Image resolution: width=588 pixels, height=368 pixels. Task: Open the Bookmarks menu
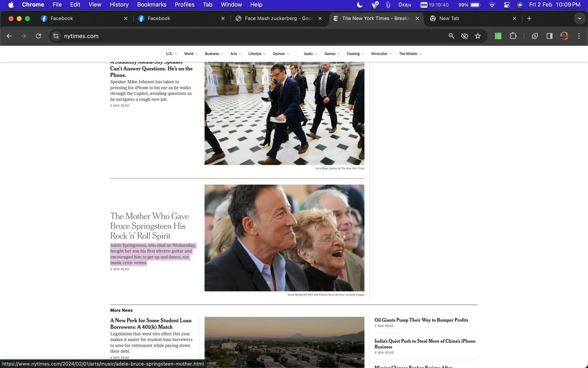pyautogui.click(x=152, y=5)
